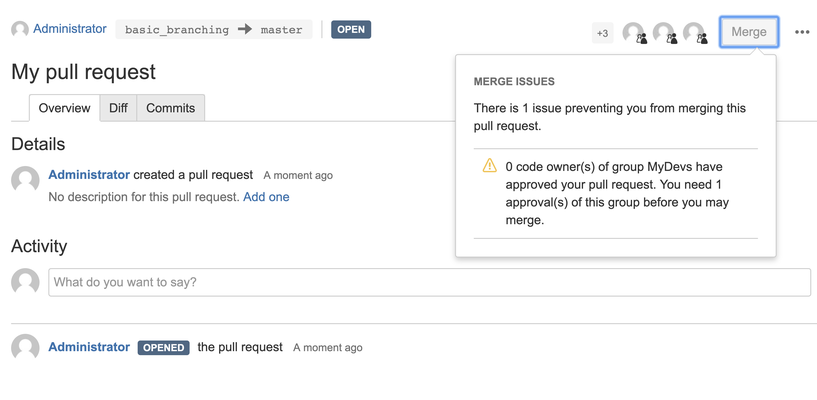
Task: Click the basic_branching source branch label
Action: point(177,30)
